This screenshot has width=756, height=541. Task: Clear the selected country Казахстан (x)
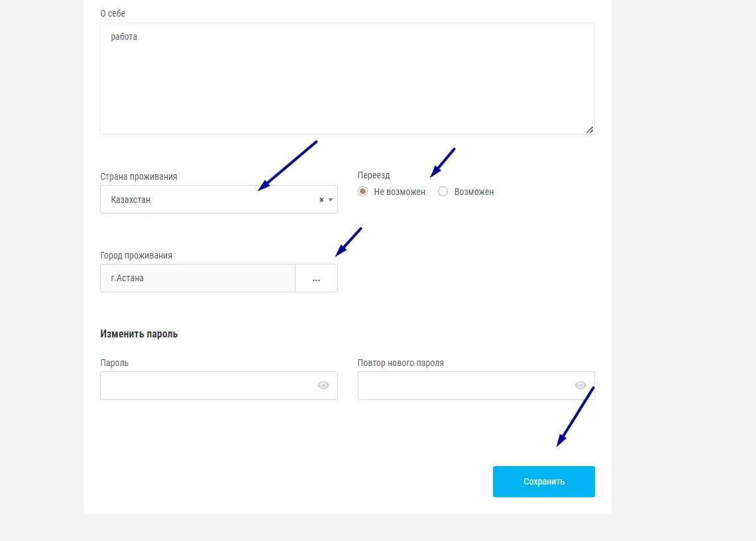321,200
